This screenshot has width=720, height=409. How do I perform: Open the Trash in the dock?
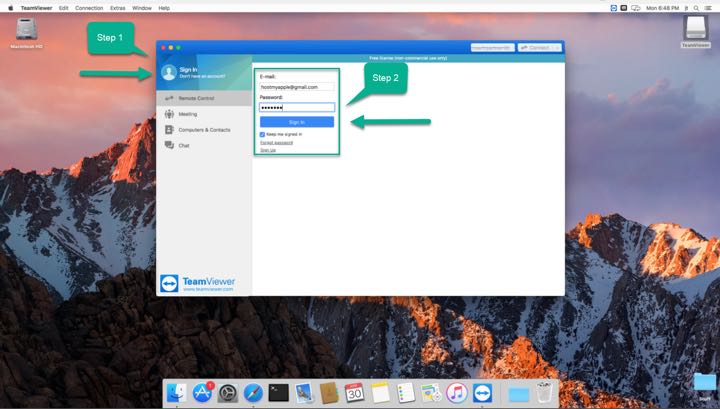coord(544,393)
